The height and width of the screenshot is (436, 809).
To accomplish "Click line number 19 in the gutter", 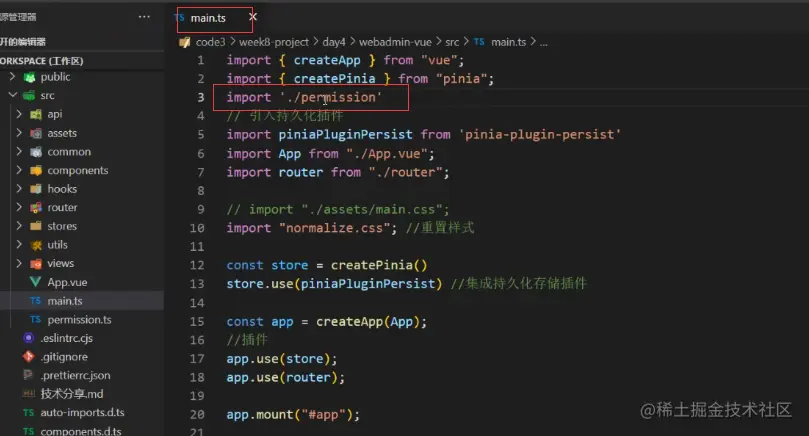I will [x=197, y=396].
